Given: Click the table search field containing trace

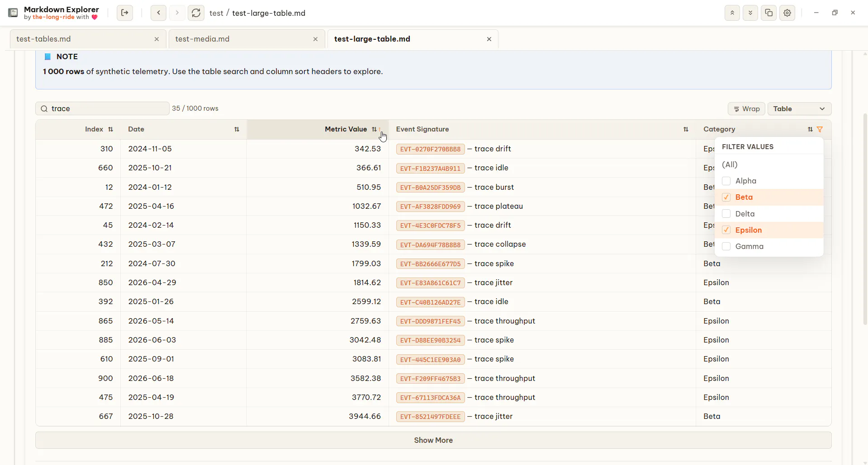Looking at the screenshot, I should 102,108.
